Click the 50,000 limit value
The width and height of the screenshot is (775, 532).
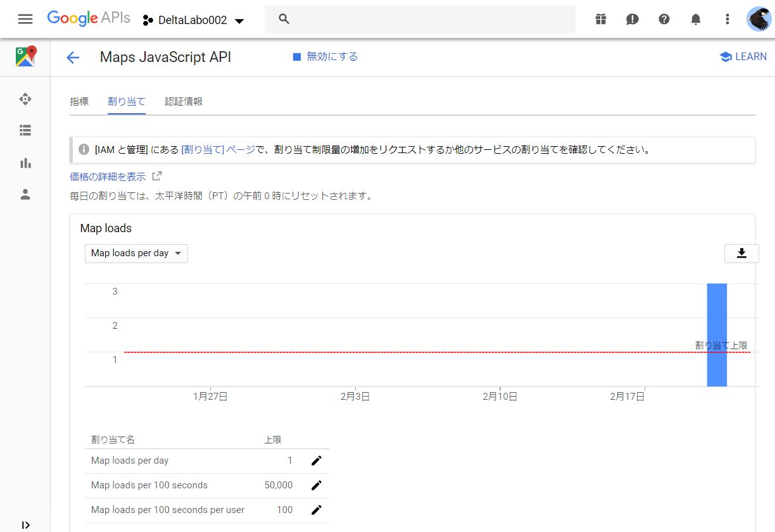pyautogui.click(x=279, y=485)
